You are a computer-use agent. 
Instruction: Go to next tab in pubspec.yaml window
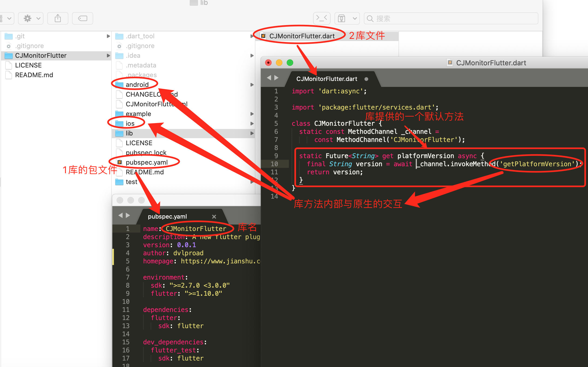click(128, 215)
